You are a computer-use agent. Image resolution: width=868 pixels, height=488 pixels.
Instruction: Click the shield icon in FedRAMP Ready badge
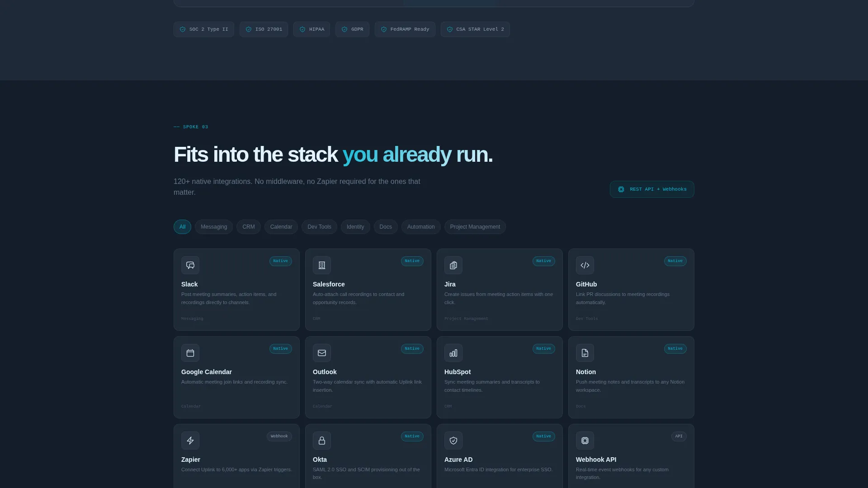tap(384, 29)
